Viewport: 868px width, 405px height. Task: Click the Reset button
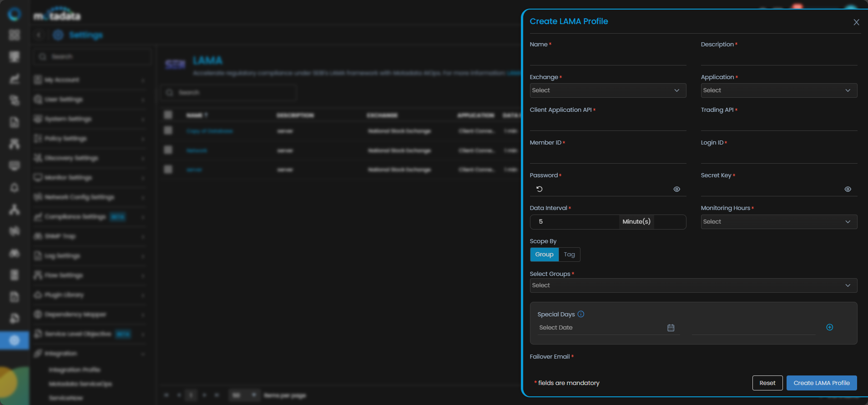click(767, 383)
